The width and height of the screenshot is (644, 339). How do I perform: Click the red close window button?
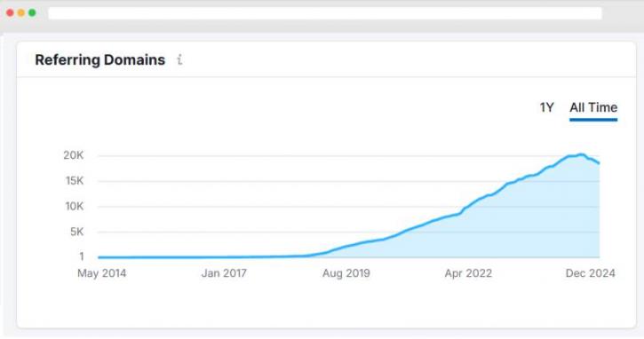(x=10, y=12)
